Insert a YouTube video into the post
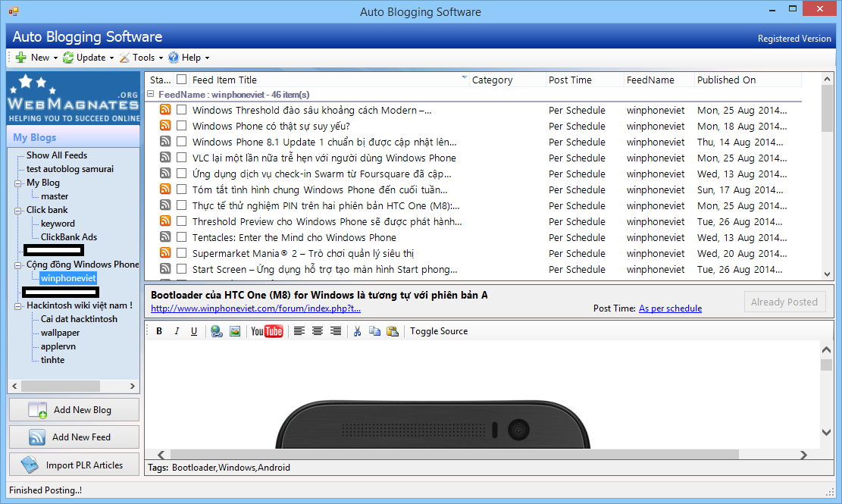 (x=266, y=331)
